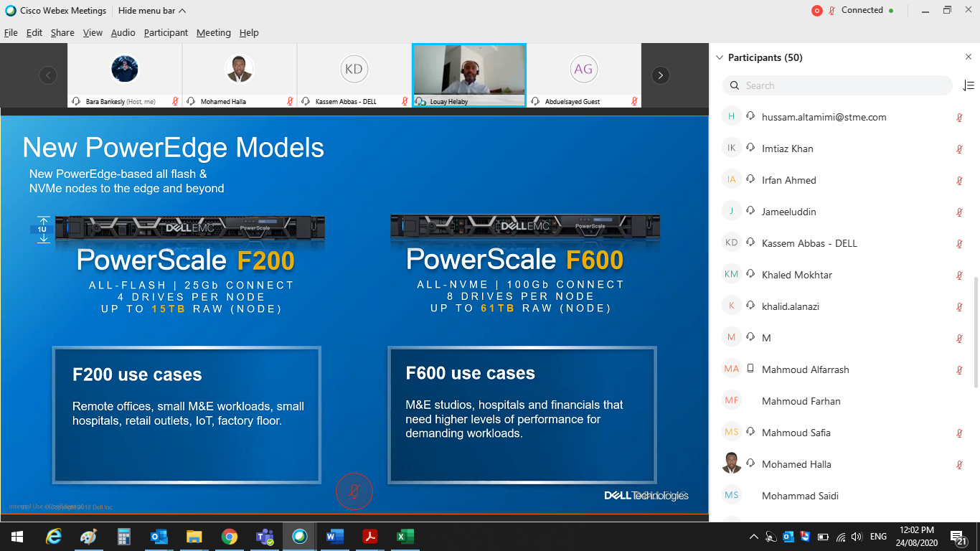The height and width of the screenshot is (551, 980).
Task: Open the Edit menu
Action: (34, 33)
